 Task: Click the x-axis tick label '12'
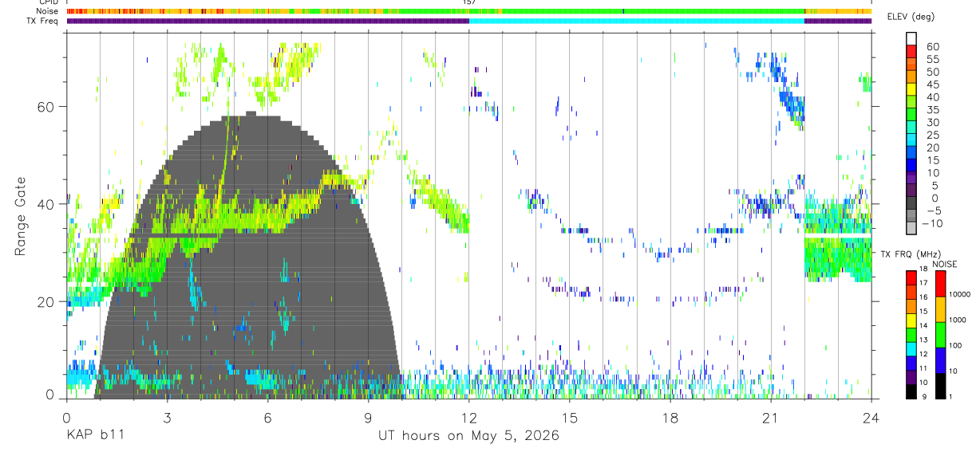tap(468, 418)
